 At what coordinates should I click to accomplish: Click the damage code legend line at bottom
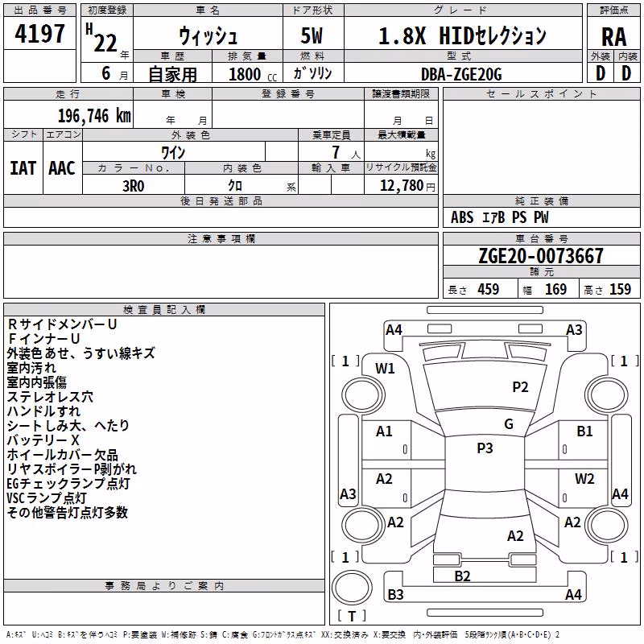coord(283,634)
